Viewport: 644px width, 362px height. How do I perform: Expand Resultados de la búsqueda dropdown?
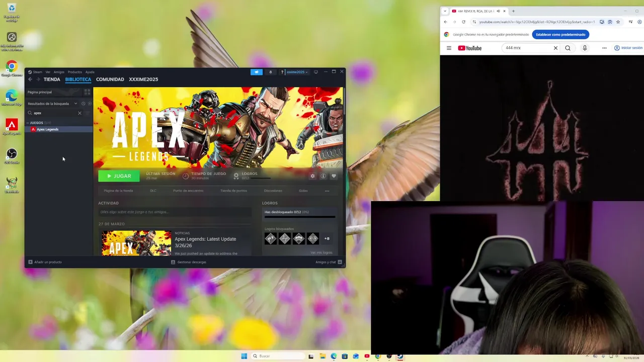[x=52, y=104]
